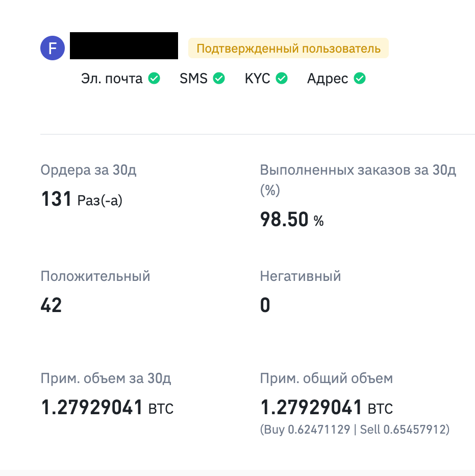The height and width of the screenshot is (476, 475).
Task: Click the negative feedback count '0'
Action: 265,305
